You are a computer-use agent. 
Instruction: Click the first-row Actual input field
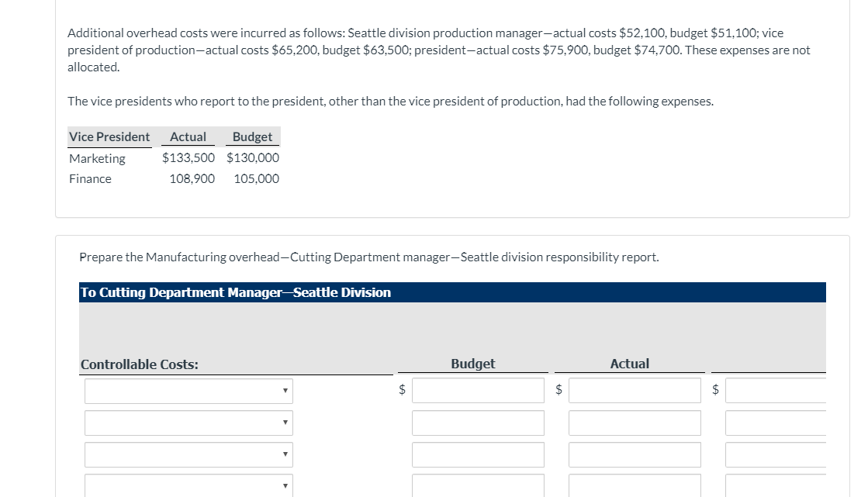click(x=635, y=391)
